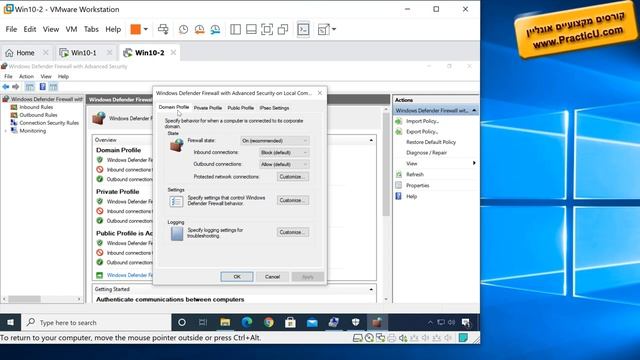Click the MMC forward arrow icon
The image size is (640, 360).
click(x=16, y=87)
